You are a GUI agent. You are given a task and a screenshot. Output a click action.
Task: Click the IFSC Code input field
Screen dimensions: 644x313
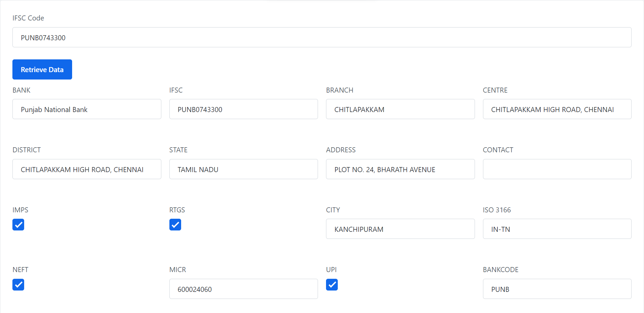pos(322,37)
